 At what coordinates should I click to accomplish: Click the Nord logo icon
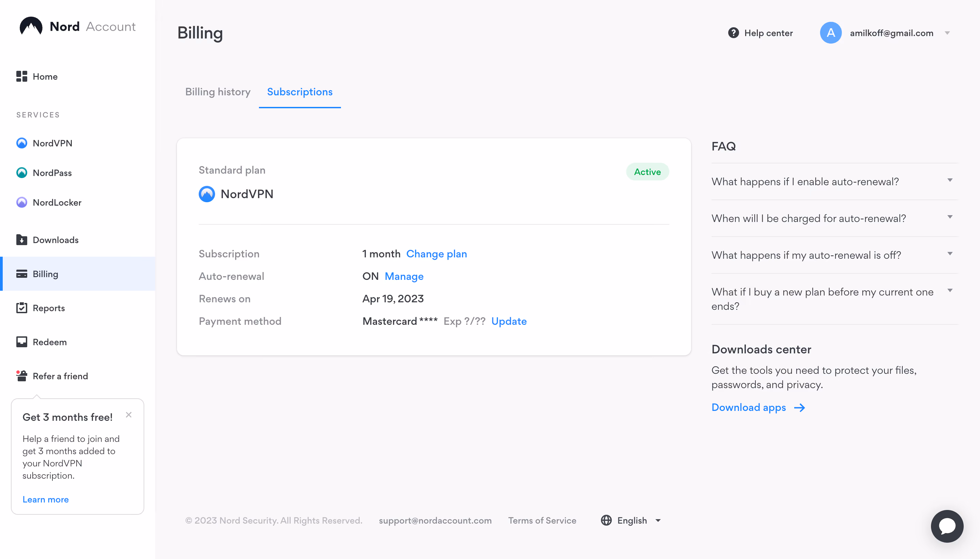(31, 27)
